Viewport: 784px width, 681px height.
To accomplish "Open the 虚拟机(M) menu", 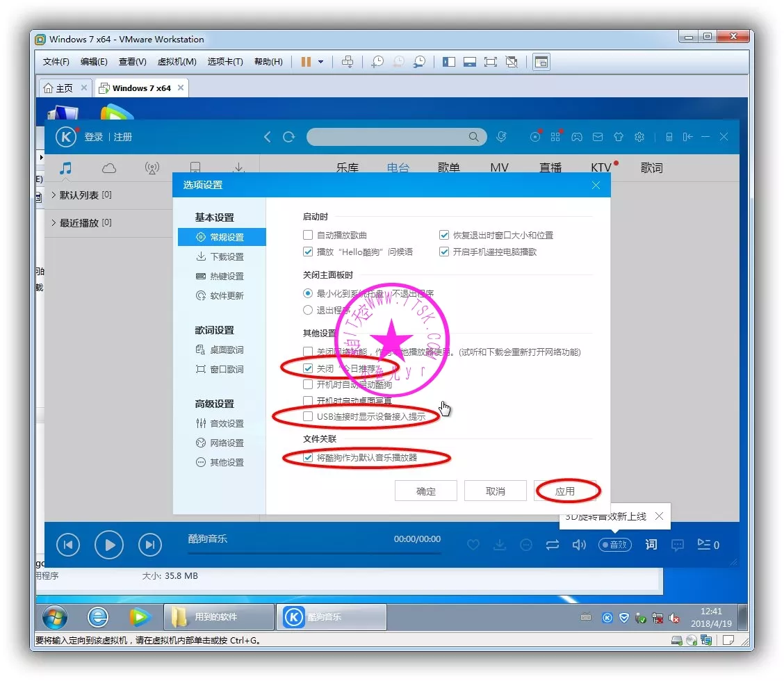I will coord(177,62).
